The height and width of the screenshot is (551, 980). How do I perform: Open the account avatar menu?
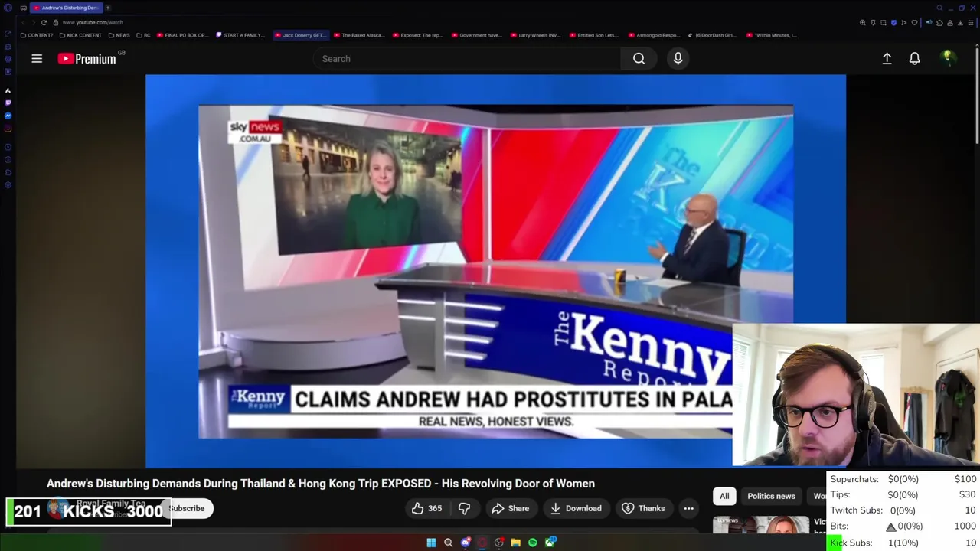pos(948,58)
